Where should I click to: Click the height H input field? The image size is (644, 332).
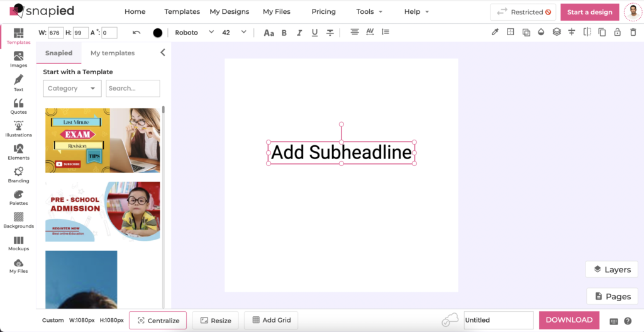coord(81,33)
